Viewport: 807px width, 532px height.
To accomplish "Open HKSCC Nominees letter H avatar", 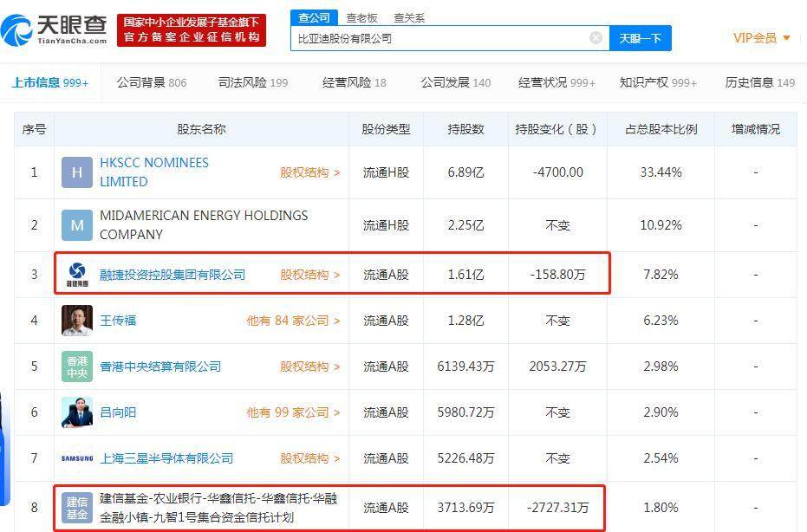I will pos(76,172).
